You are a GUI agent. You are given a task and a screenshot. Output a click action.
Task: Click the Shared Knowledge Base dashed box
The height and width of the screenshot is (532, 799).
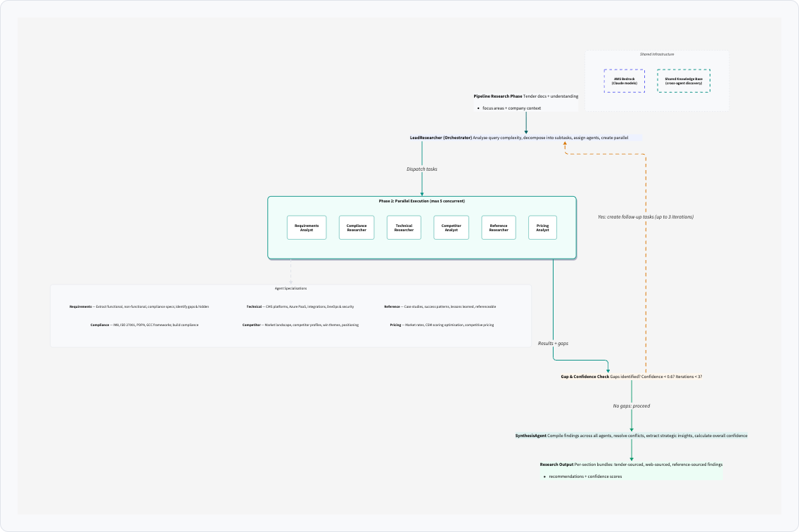684,81
